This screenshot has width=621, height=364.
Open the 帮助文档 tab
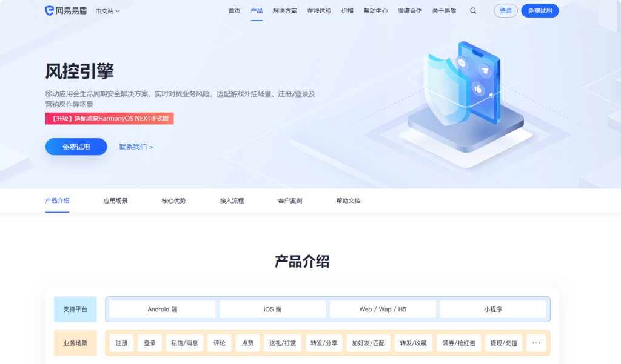(347, 200)
